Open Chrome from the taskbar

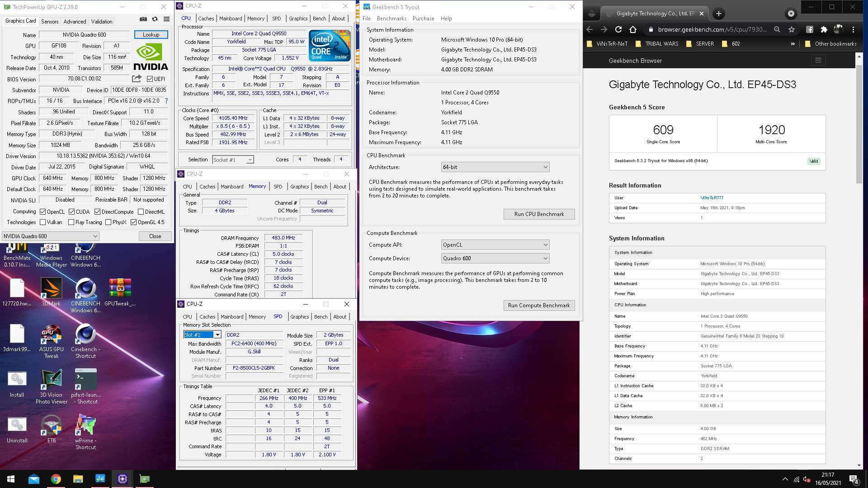[x=56, y=479]
